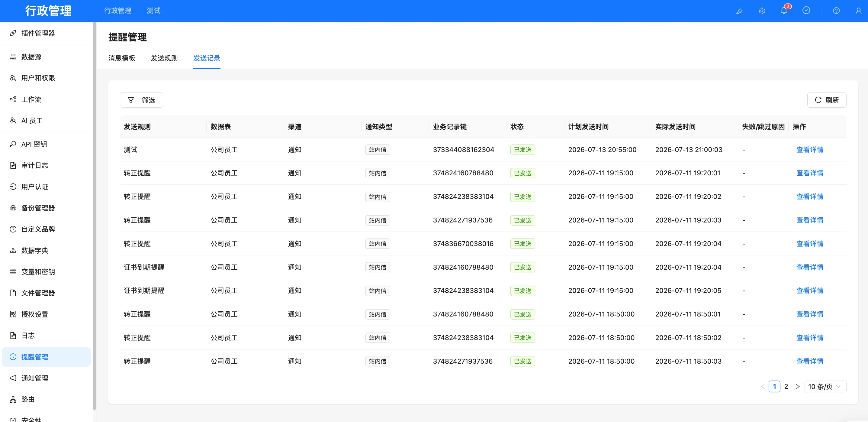Click the backup manager cloud icon
868x422 pixels.
tap(13, 208)
